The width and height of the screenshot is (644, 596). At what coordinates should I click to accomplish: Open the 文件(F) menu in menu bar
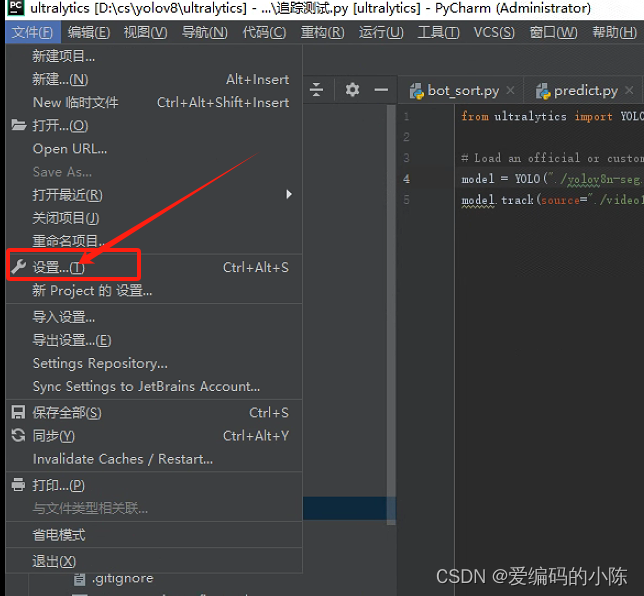click(33, 32)
